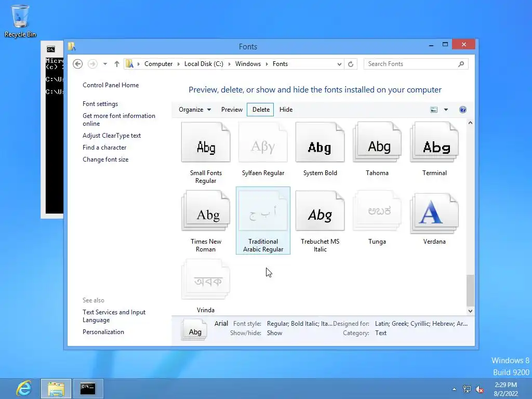Image resolution: width=532 pixels, height=399 pixels.
Task: Select the Tunga font icon
Action: 377,211
